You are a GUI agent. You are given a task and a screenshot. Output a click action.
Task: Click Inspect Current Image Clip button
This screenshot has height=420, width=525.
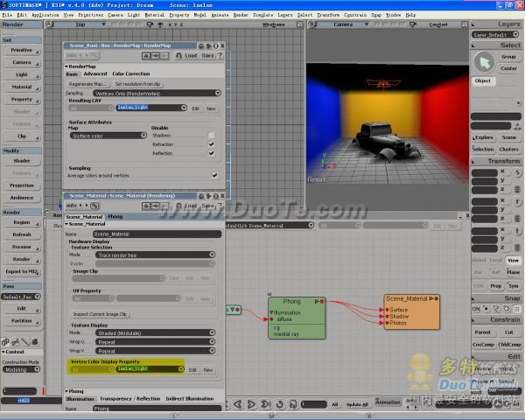(100, 313)
